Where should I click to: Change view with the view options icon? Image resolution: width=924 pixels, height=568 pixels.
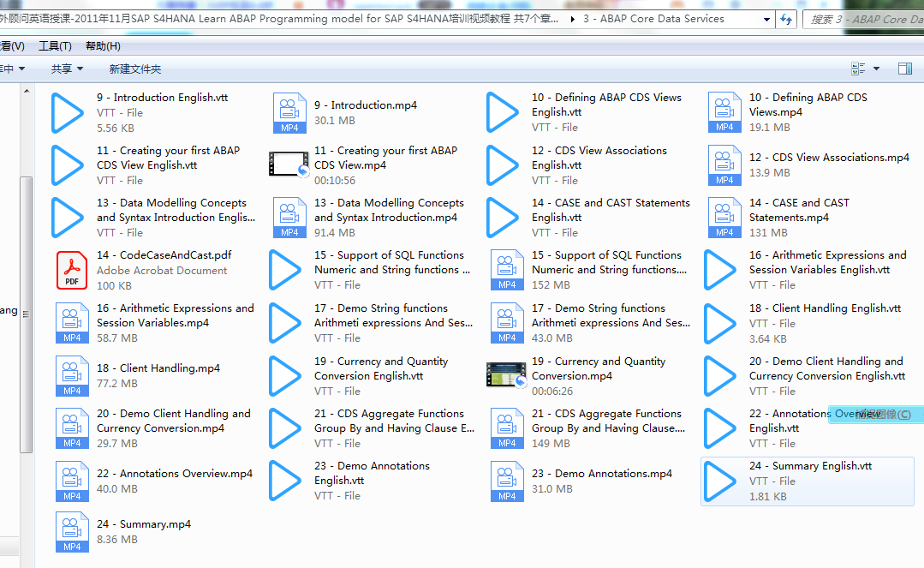[x=858, y=69]
